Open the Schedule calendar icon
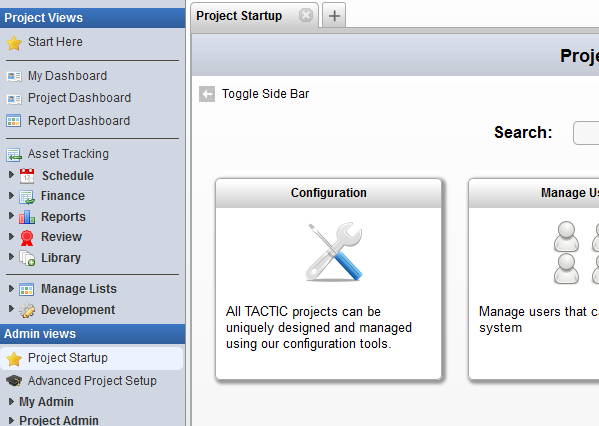 (x=27, y=176)
